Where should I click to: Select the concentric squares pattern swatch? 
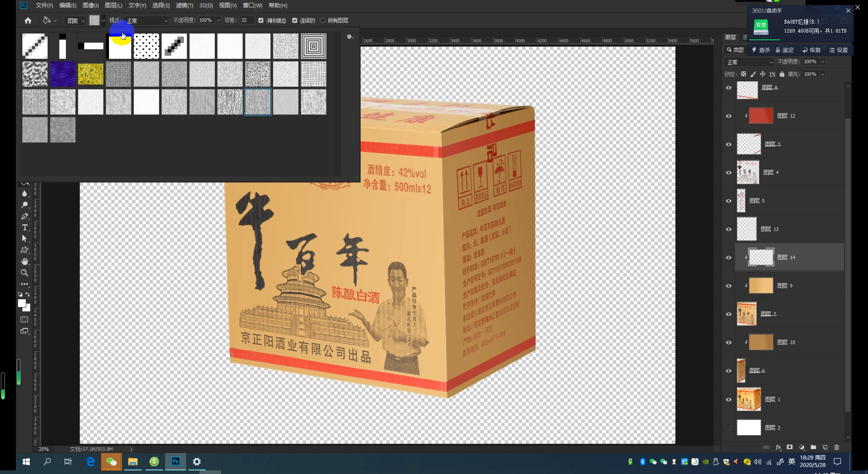314,46
